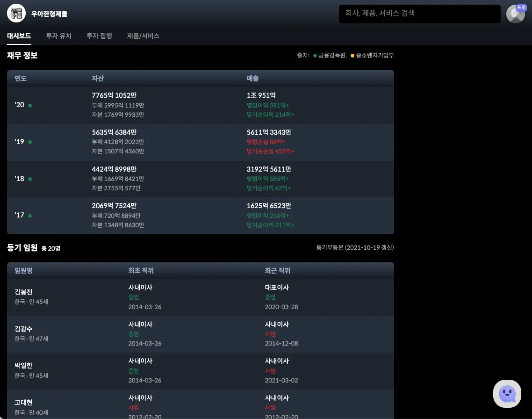Click the green source dot for '18
Viewport: 532px width, 419px height.
point(30,179)
